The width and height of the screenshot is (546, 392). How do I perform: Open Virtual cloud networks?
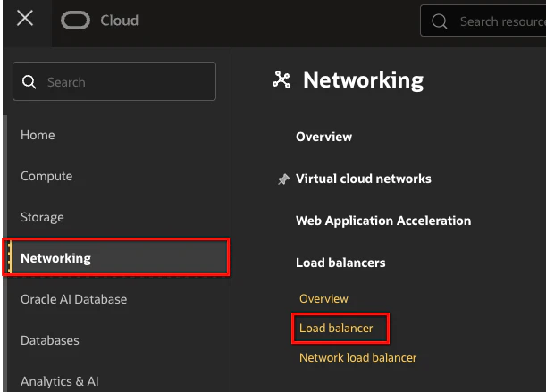click(364, 179)
